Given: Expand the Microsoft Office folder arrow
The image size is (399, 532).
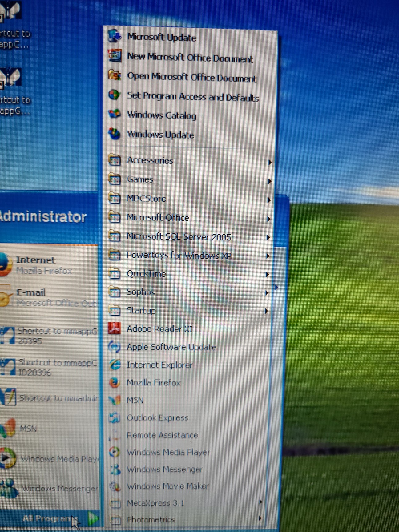Looking at the screenshot, I should pos(268,219).
